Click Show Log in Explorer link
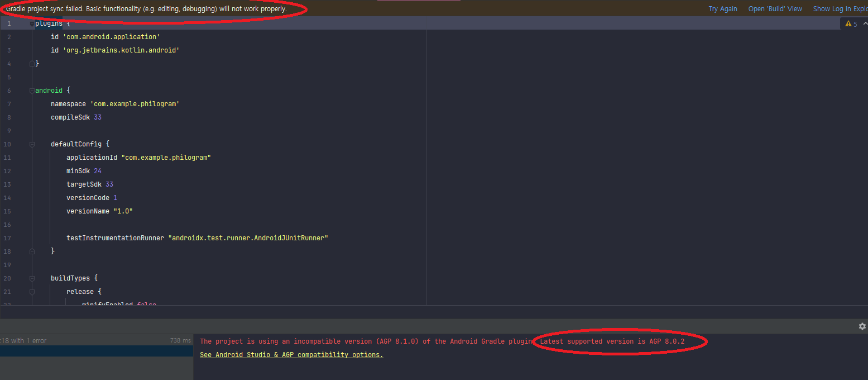 tap(840, 9)
